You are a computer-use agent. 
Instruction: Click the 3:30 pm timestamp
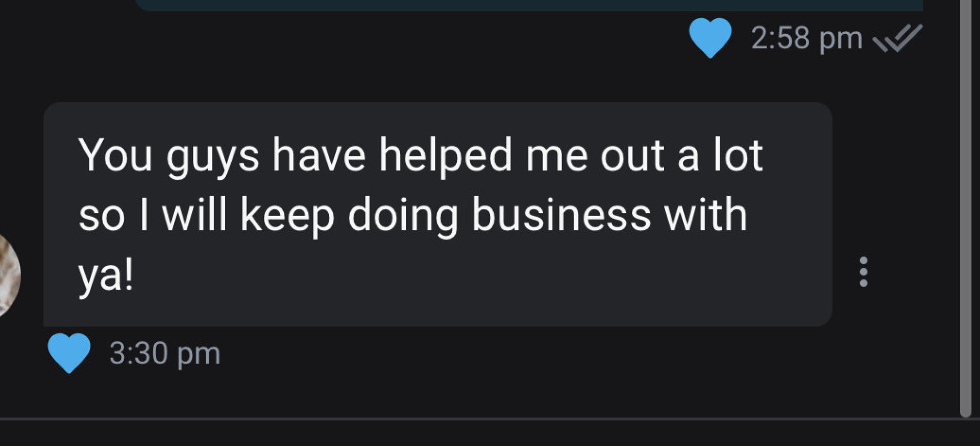coord(164,353)
